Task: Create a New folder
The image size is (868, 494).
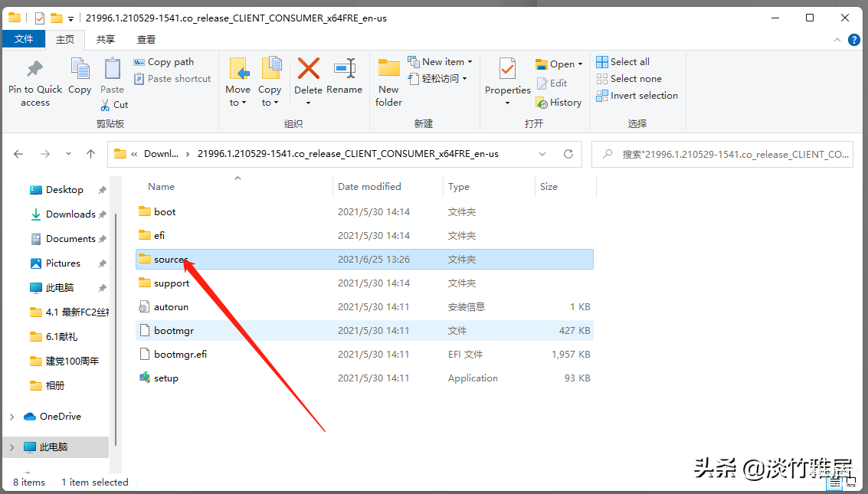Action: click(388, 82)
